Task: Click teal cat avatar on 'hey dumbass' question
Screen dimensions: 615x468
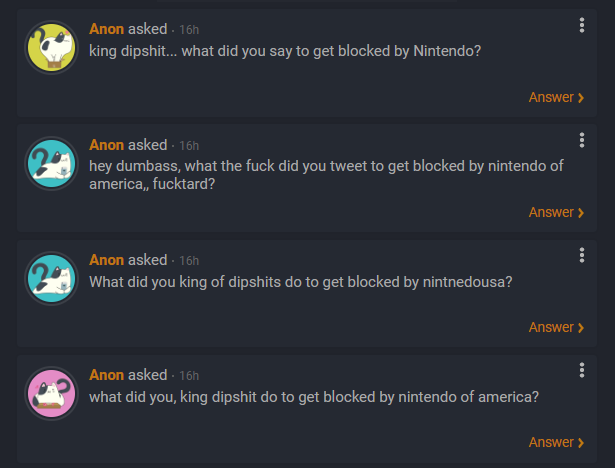Action: click(x=51, y=163)
